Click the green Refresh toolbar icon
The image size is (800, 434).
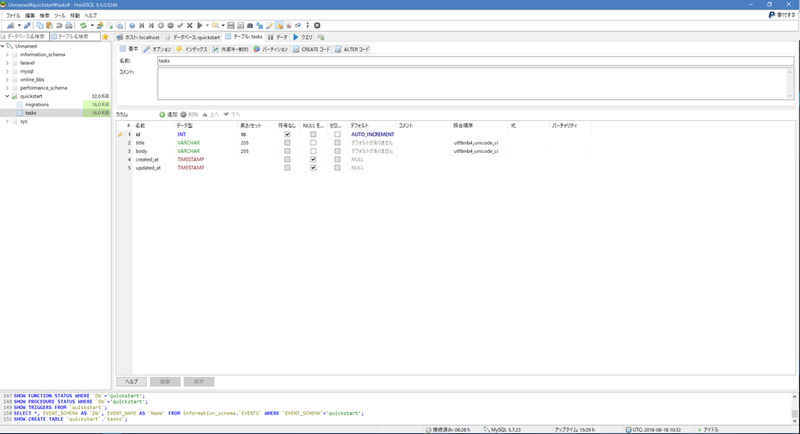[x=83, y=25]
